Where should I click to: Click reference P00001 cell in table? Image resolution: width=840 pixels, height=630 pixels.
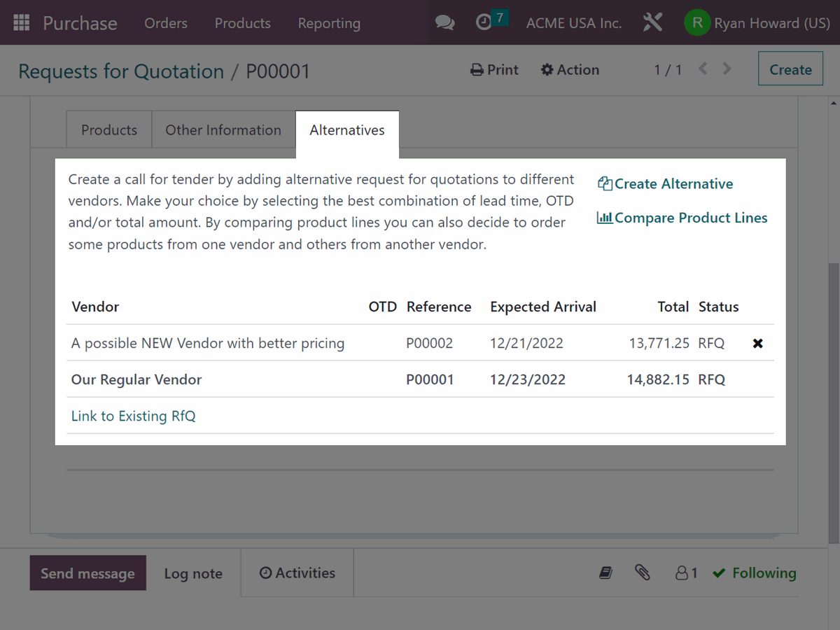(430, 379)
